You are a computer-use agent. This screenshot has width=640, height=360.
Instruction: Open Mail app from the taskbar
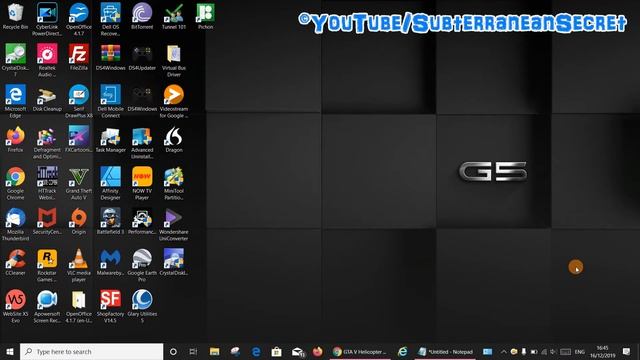(x=298, y=351)
